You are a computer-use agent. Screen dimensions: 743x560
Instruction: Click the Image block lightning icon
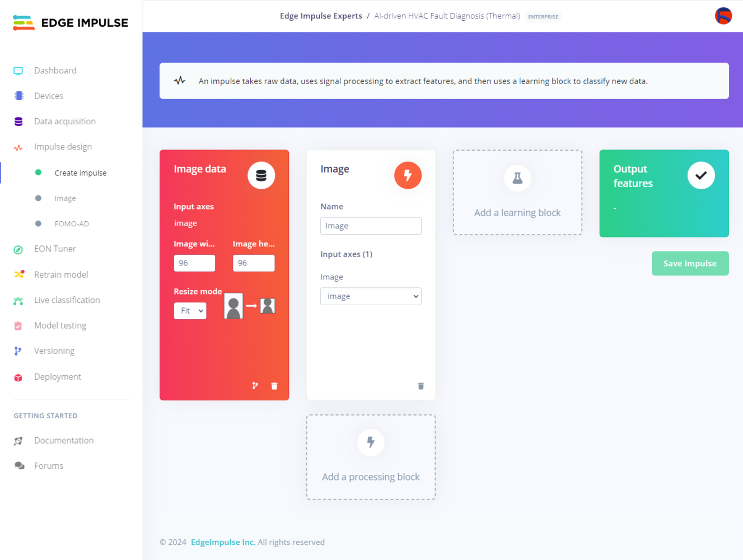408,175
